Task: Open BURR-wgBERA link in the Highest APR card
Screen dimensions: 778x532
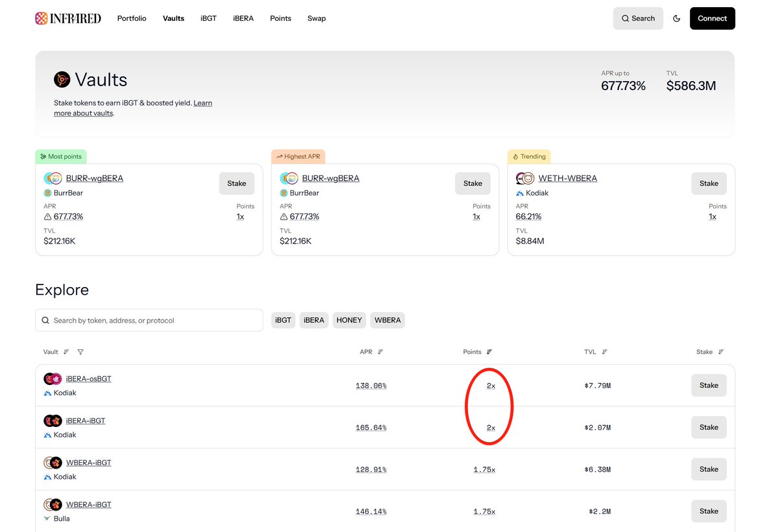Action: click(331, 178)
